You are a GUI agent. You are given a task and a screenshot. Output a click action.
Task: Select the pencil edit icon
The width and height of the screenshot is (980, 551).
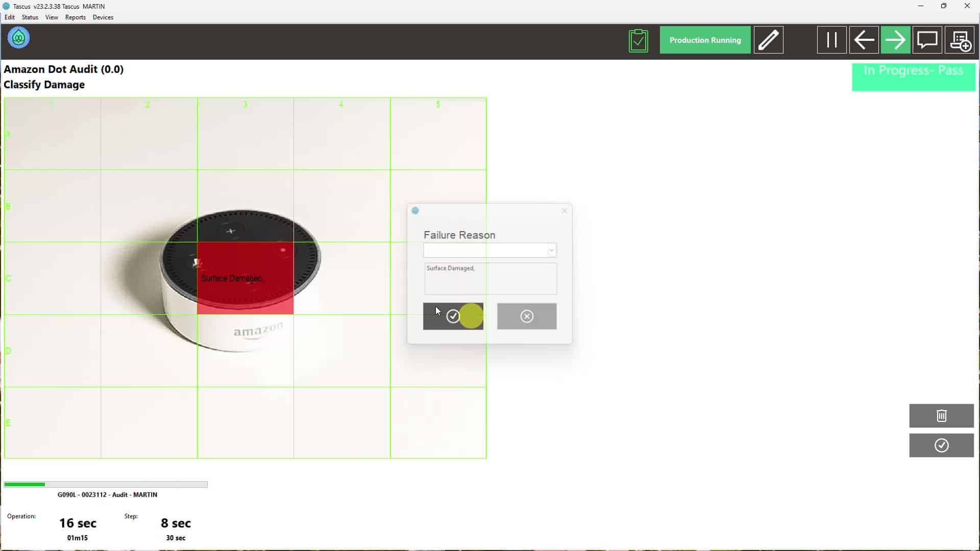(768, 40)
